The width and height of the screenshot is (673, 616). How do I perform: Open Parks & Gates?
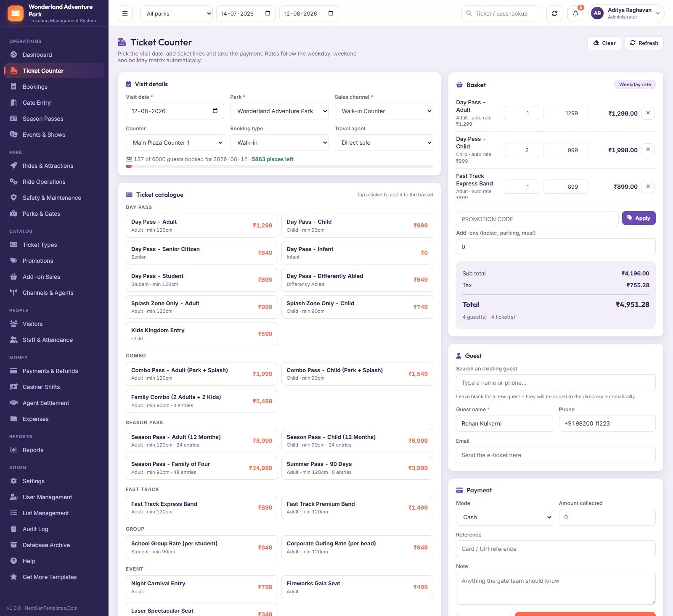pyautogui.click(x=54, y=214)
